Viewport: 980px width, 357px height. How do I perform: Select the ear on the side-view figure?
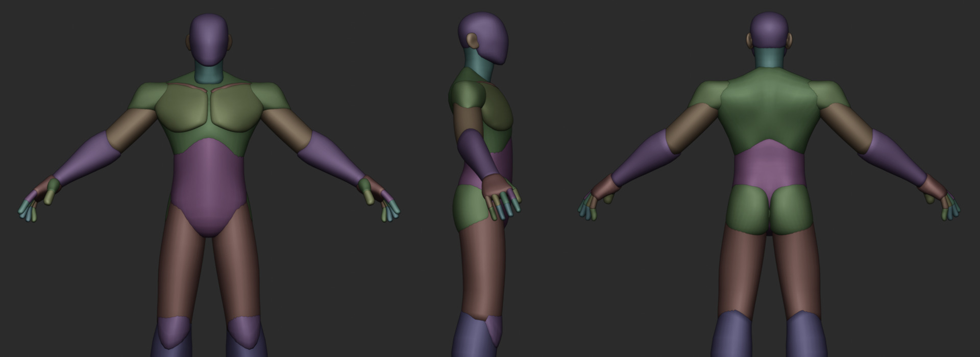[x=474, y=41]
